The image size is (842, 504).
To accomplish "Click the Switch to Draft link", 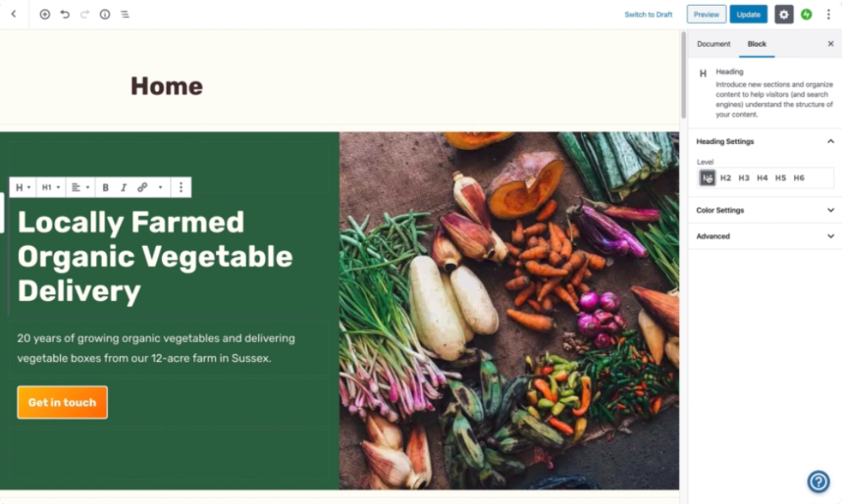I will tap(648, 15).
